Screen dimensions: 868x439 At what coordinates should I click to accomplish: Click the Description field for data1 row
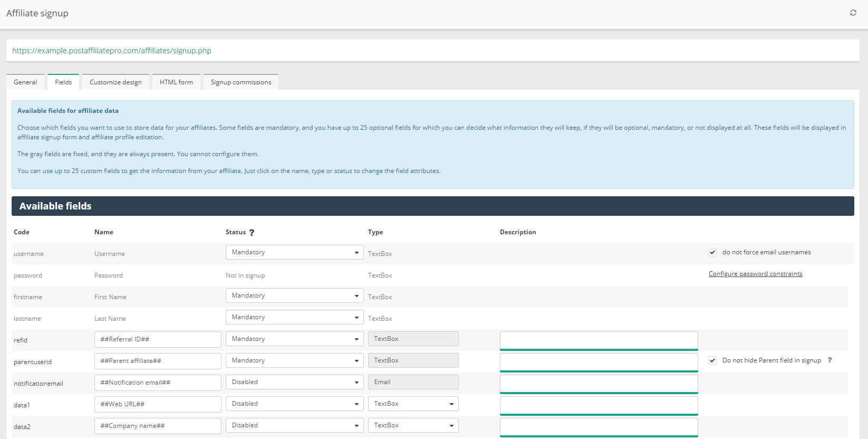pyautogui.click(x=599, y=405)
